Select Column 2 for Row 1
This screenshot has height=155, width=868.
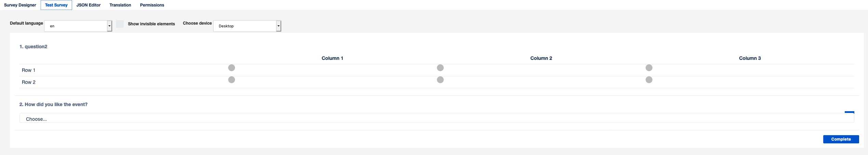(440, 68)
